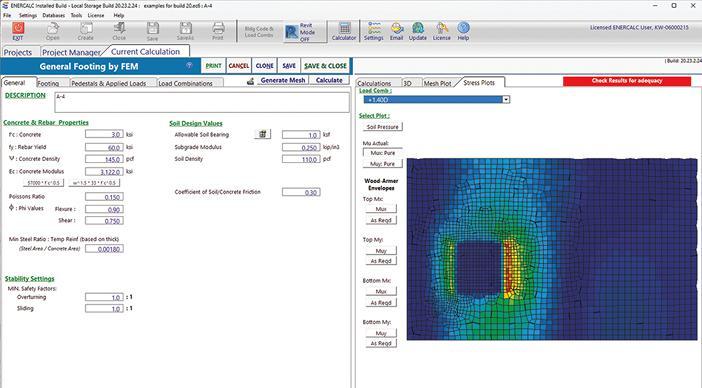Open the Calculator tool icon
Screen dimensions: 702x388
click(344, 28)
